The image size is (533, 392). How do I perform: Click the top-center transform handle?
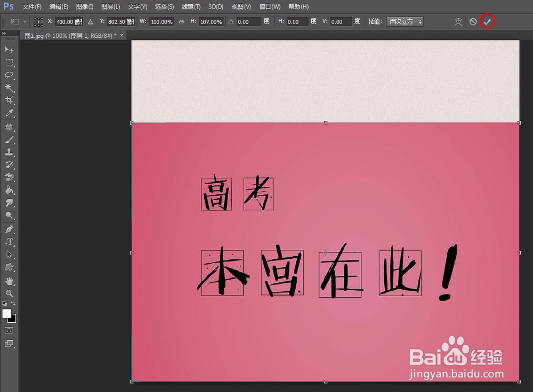tap(325, 123)
